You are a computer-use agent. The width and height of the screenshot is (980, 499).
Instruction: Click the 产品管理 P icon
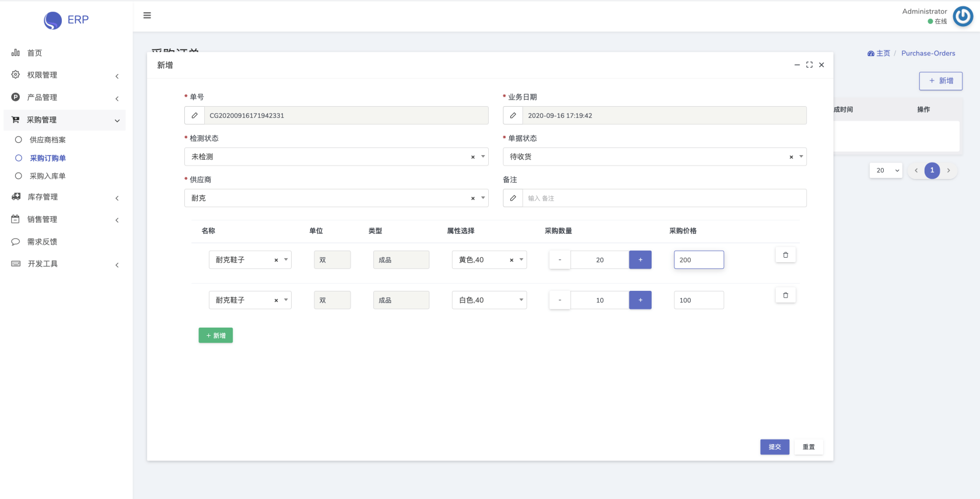[16, 97]
